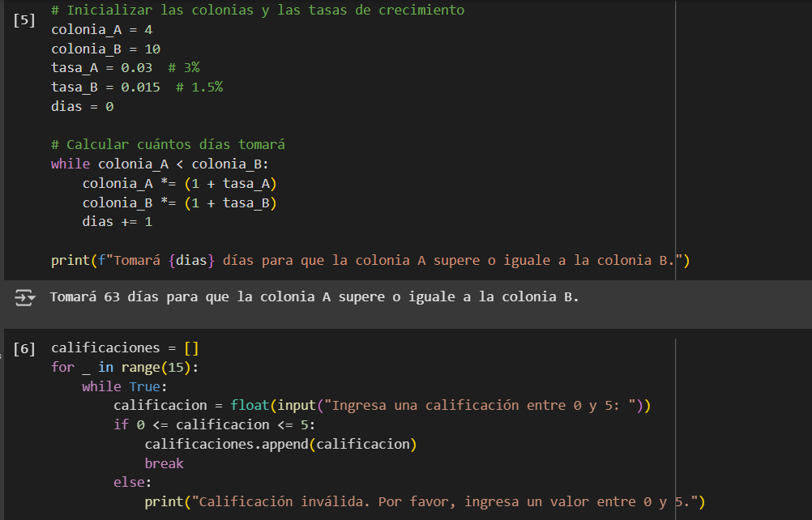Click the line 'dias = 0'
Image resolution: width=812 pixels, height=520 pixels.
[83, 107]
